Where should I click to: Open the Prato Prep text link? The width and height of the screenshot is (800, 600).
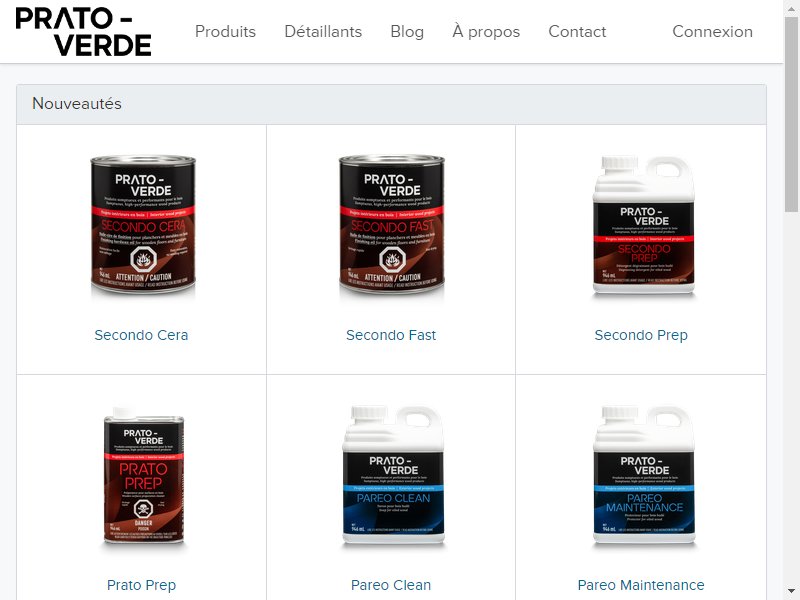click(141, 585)
